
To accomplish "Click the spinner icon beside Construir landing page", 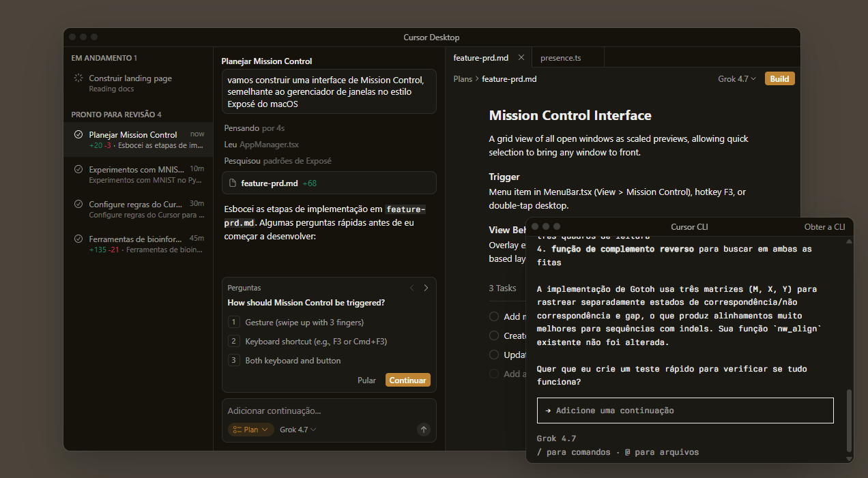I will coord(78,78).
